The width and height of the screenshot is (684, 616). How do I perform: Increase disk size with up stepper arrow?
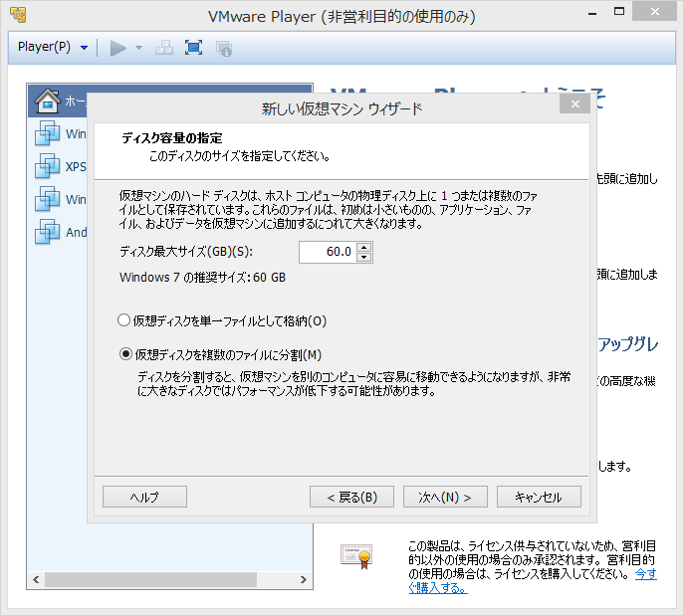pos(364,247)
